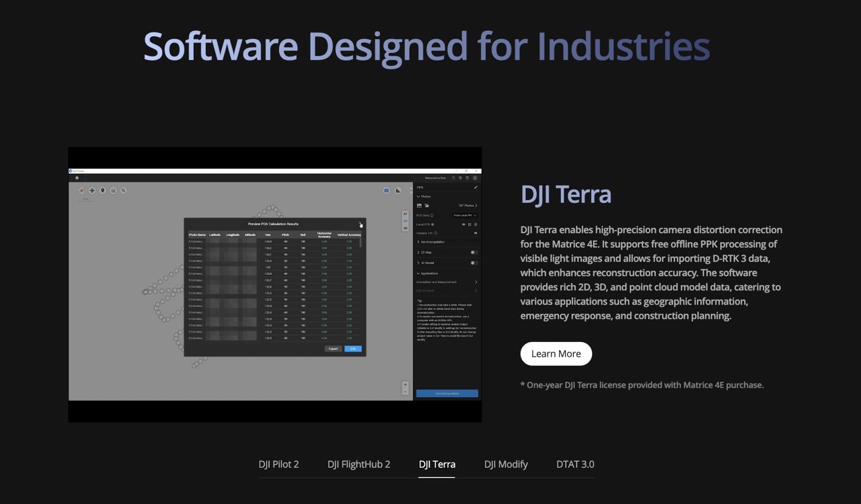Toggle the Camera Info eye icon
This screenshot has width=861, height=504.
[476, 233]
